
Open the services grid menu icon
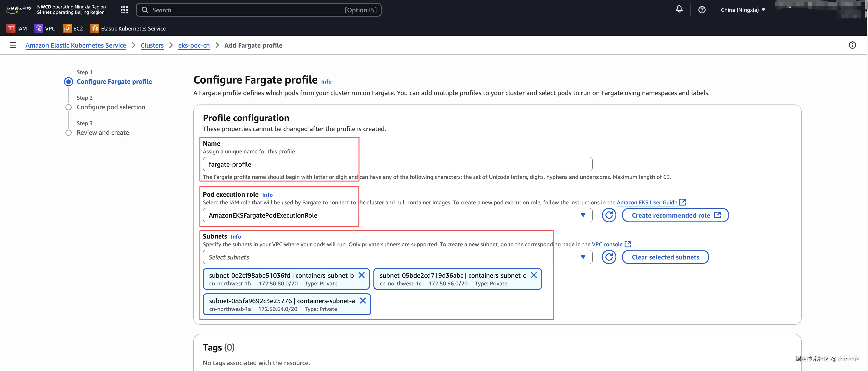124,10
